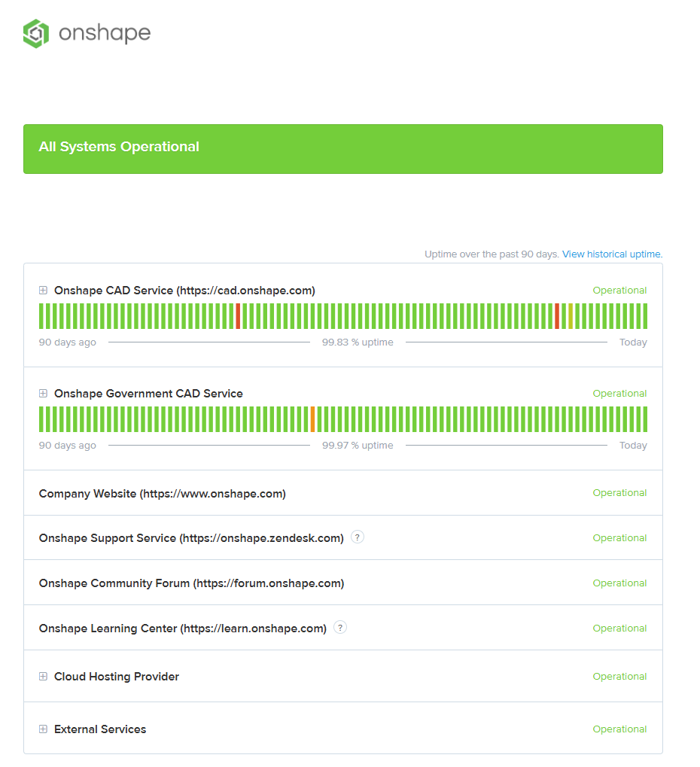
Task: Click the yellow bar in CAD Service uptime
Action: pyautogui.click(x=571, y=316)
